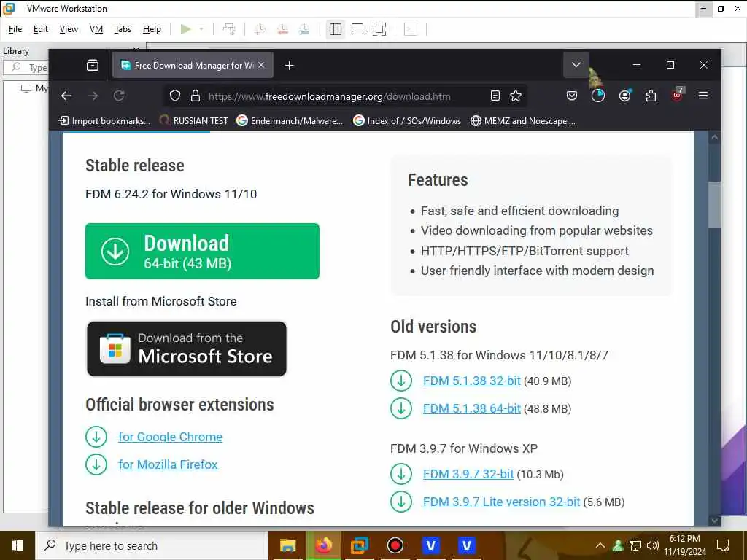Open the VMware Help menu

152,29
